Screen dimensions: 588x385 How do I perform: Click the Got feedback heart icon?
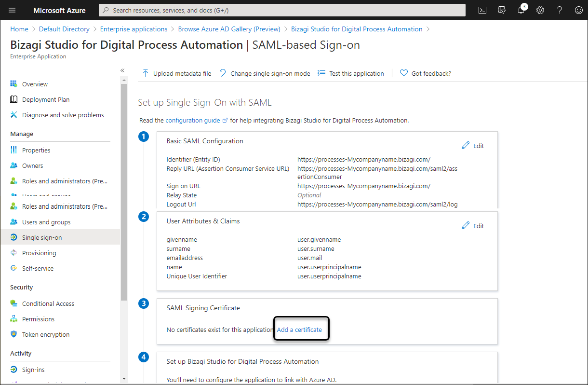tap(404, 73)
